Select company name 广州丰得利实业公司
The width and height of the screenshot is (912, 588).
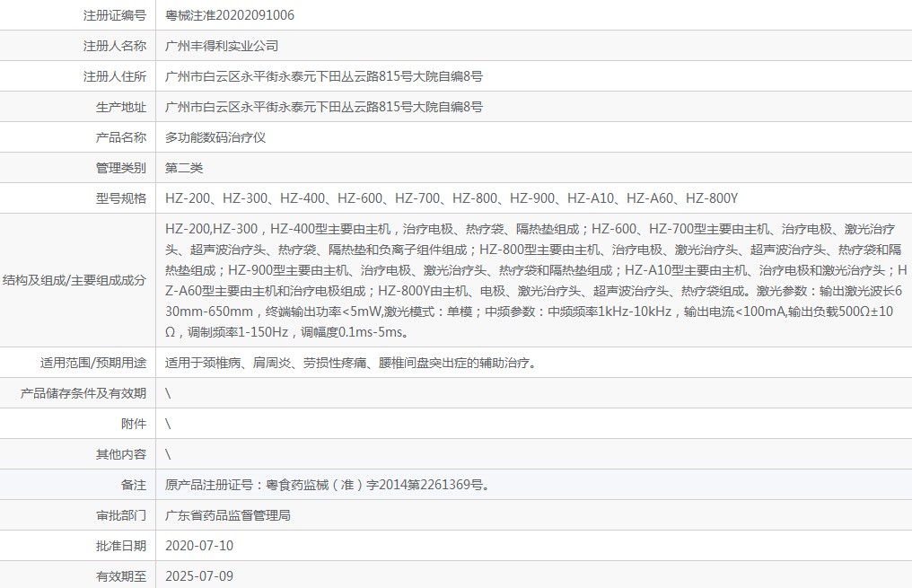point(222,46)
